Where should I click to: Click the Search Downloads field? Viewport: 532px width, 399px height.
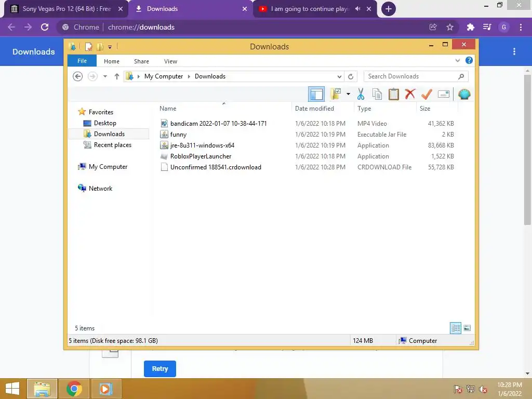click(416, 76)
